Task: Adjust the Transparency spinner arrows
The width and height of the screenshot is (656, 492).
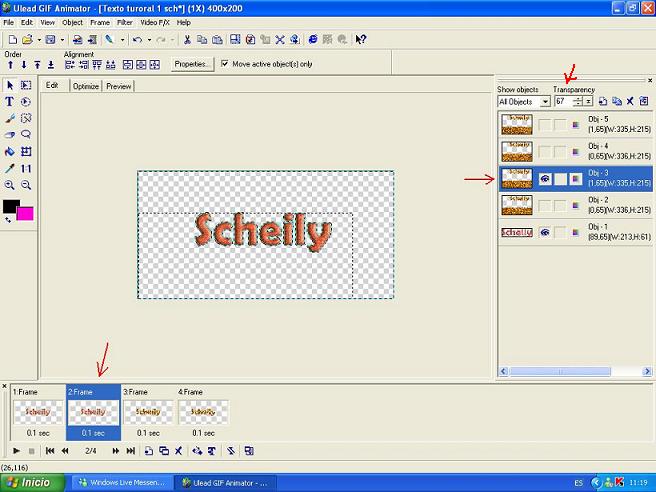Action: pyautogui.click(x=578, y=101)
